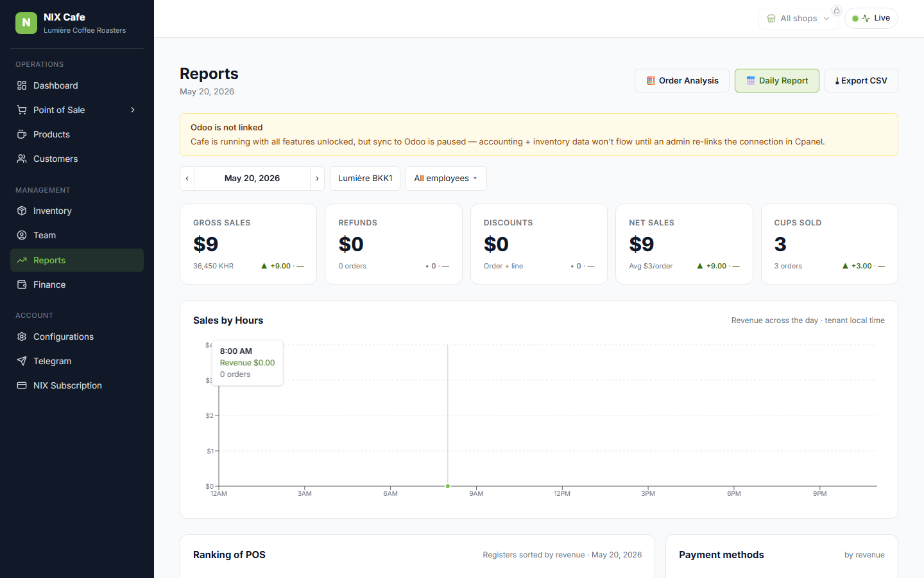Click the Products cup icon

(x=22, y=134)
